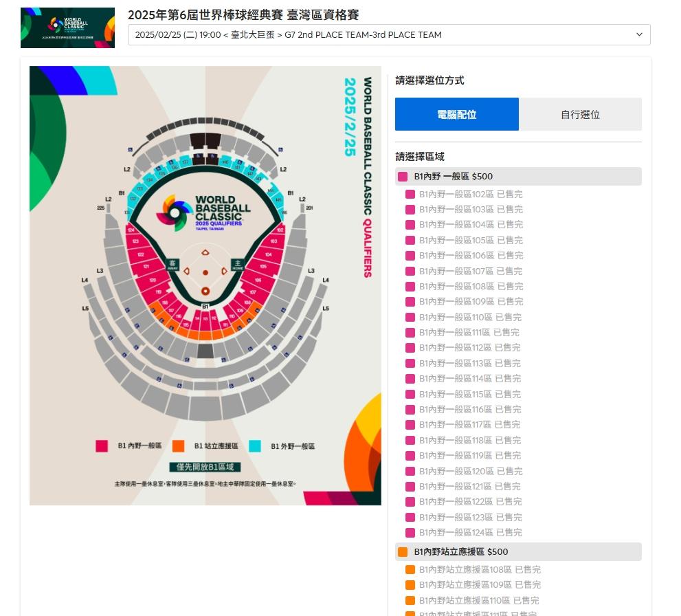The height and width of the screenshot is (616, 681).
Task: Switch to the 電腦配位 tab
Action: 456,114
